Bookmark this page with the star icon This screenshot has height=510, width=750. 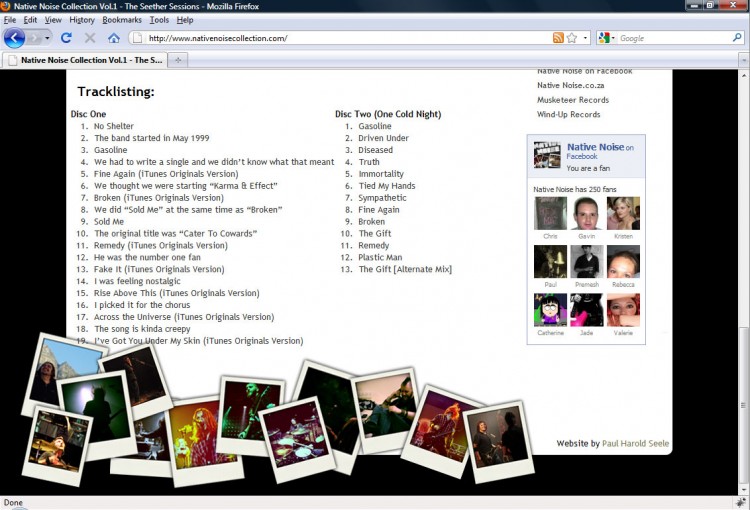[572, 38]
